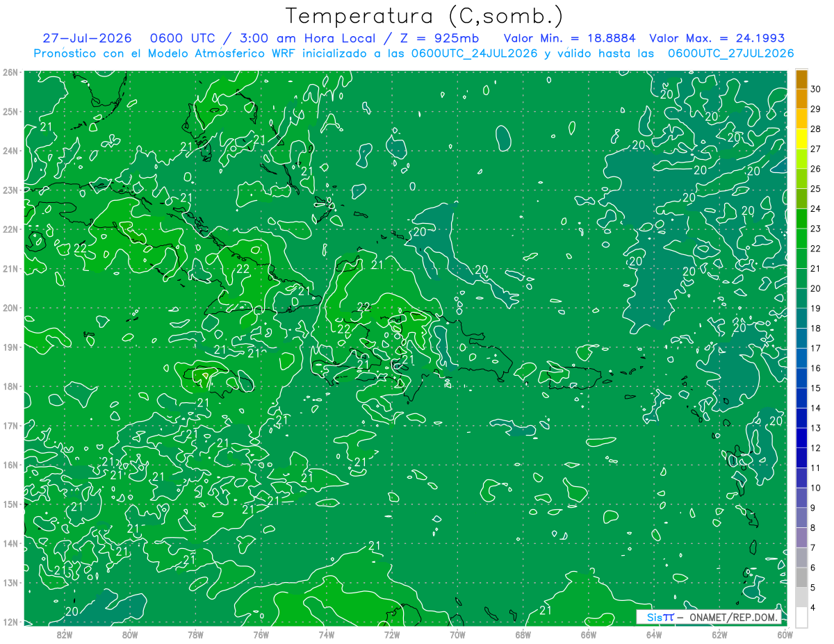This screenshot has width=834, height=644.
Task: Click the "9" label on the color scale
Action: 813,508
